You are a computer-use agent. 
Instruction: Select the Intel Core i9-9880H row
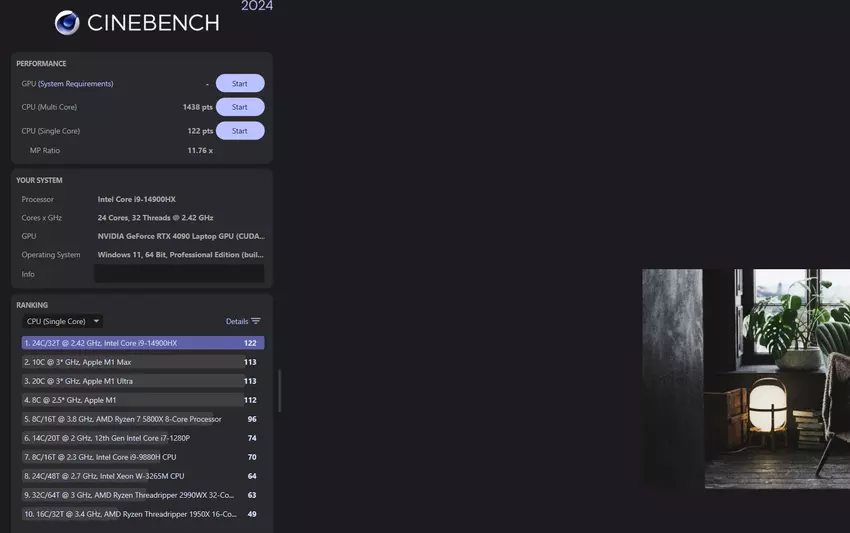(142, 457)
